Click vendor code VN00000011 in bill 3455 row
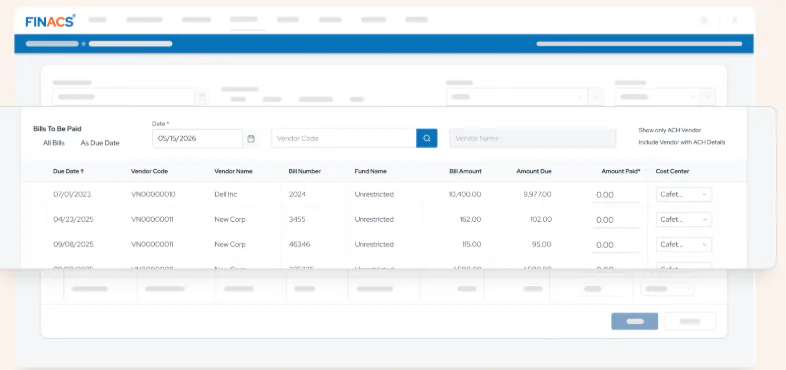Screen dimensions: 786x370 coord(152,220)
